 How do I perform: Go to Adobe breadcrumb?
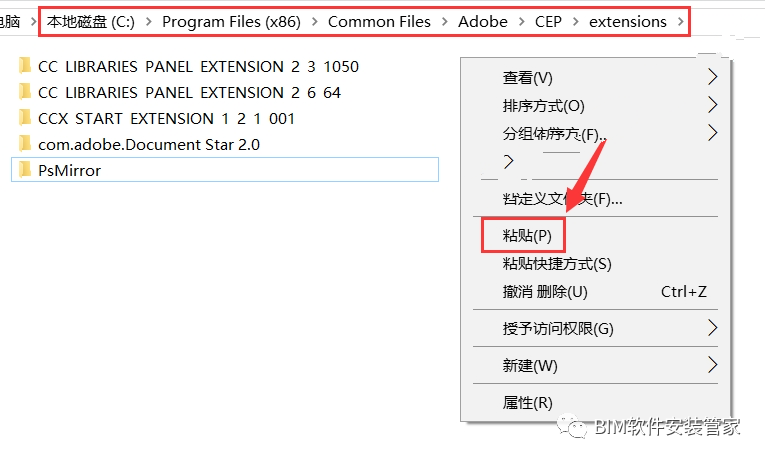(483, 21)
